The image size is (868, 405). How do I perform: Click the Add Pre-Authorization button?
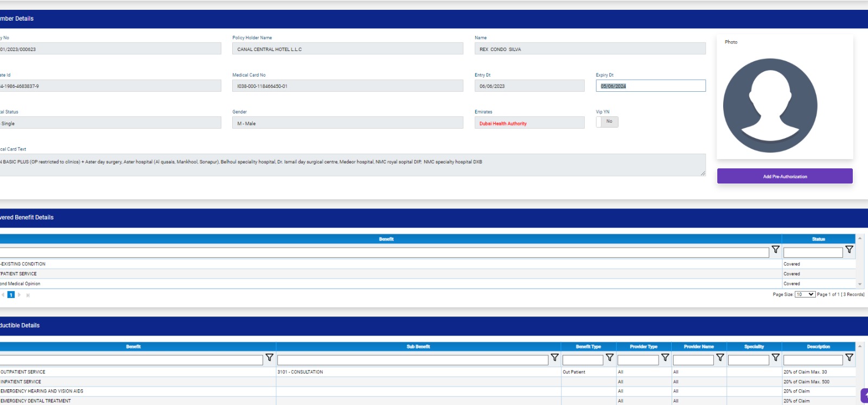pos(784,176)
